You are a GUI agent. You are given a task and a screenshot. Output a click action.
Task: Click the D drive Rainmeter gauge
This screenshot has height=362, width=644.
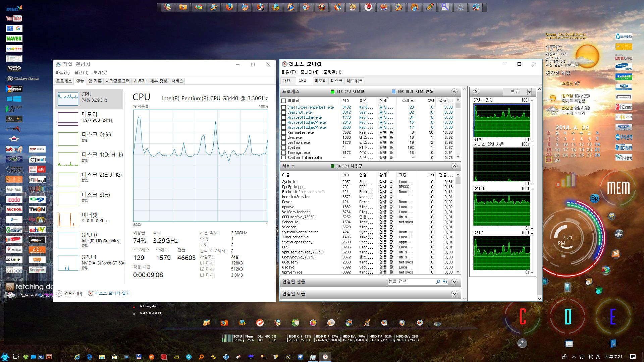click(x=568, y=317)
